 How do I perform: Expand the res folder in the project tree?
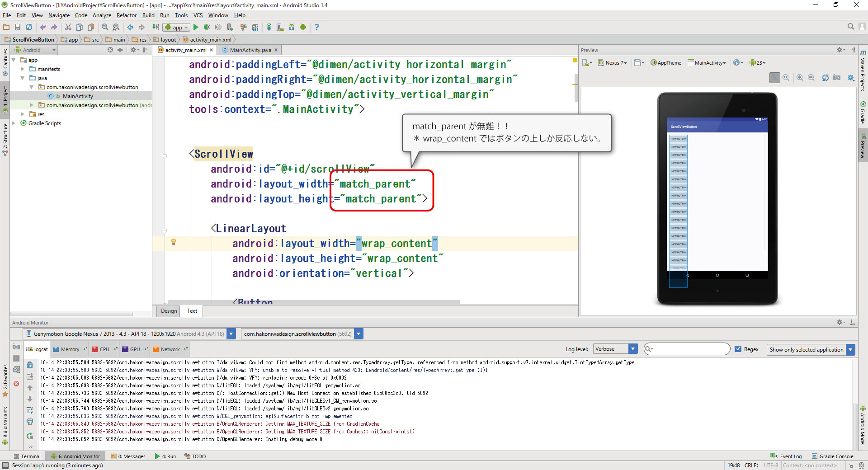[x=23, y=114]
